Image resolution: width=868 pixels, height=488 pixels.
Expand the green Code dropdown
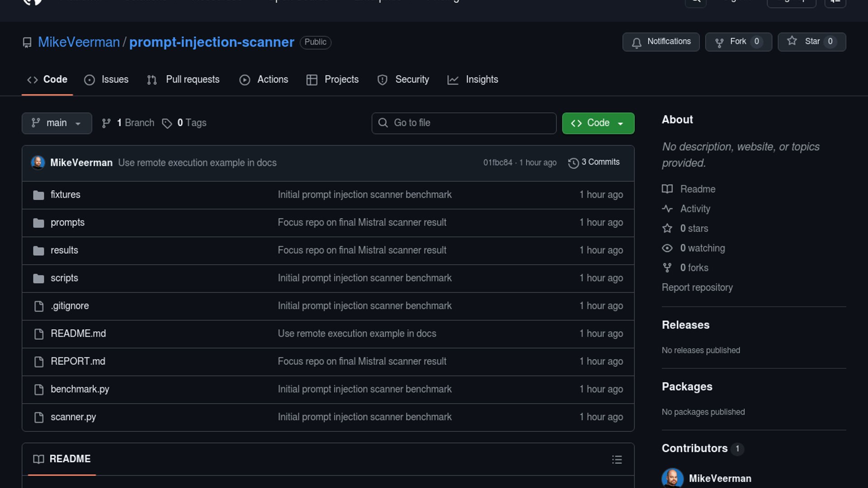[598, 123]
